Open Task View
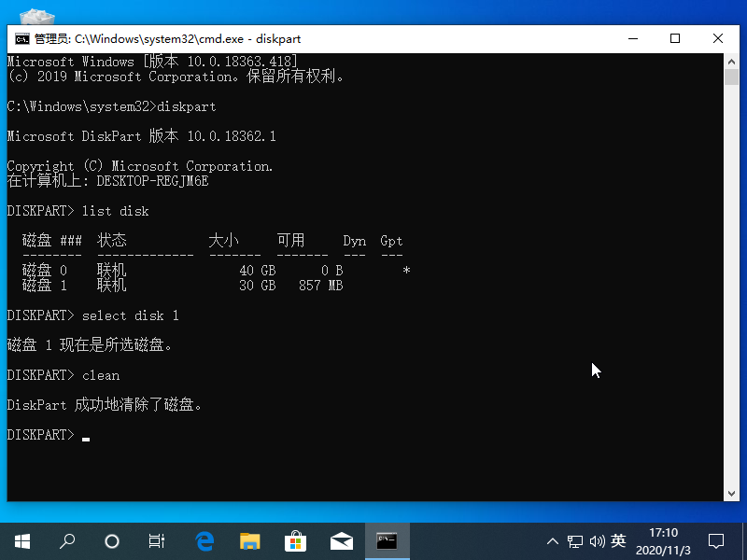 click(156, 541)
